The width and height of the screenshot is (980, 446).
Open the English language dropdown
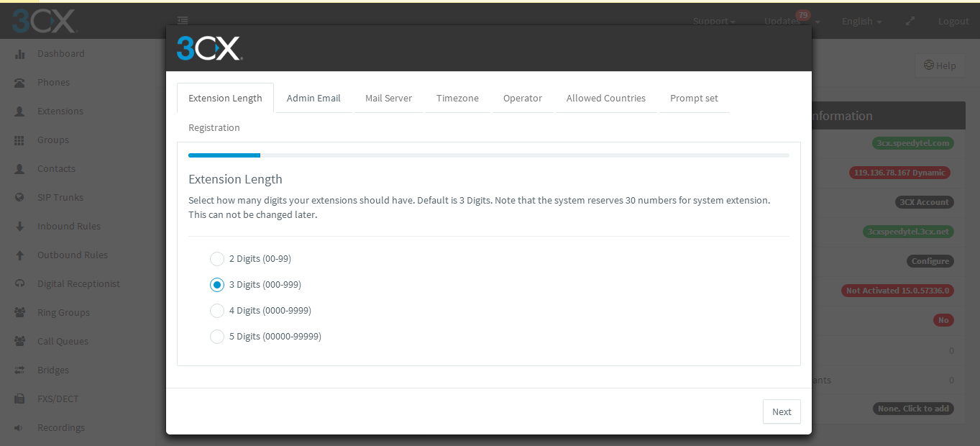click(x=862, y=22)
